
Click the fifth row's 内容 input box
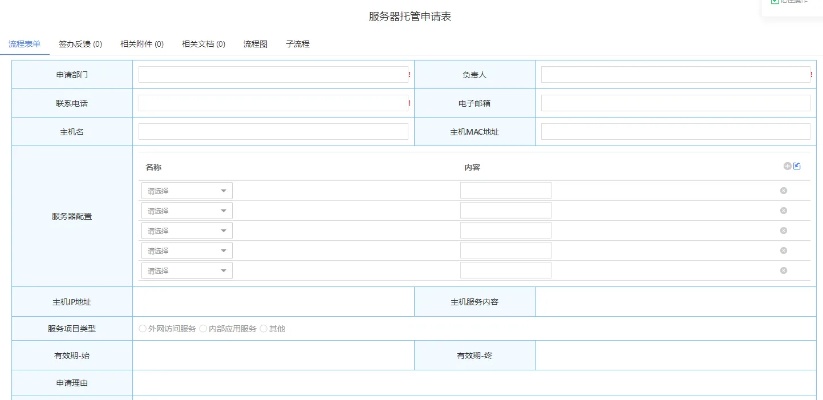click(x=506, y=270)
